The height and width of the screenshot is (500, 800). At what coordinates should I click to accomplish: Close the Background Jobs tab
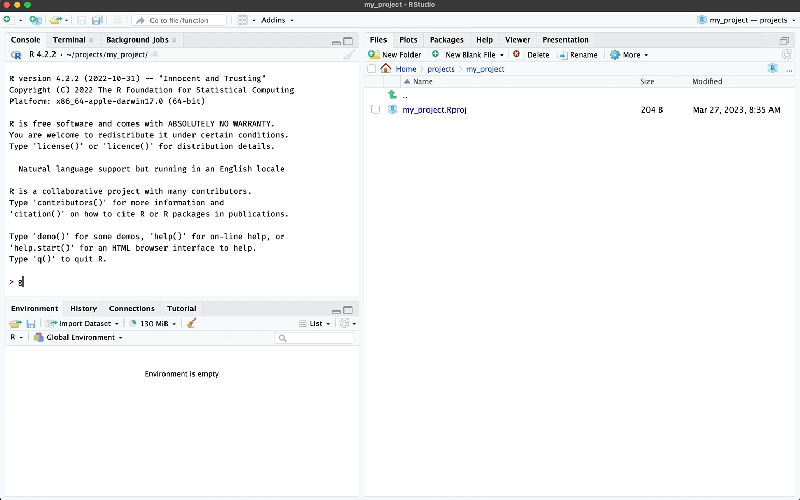click(174, 40)
